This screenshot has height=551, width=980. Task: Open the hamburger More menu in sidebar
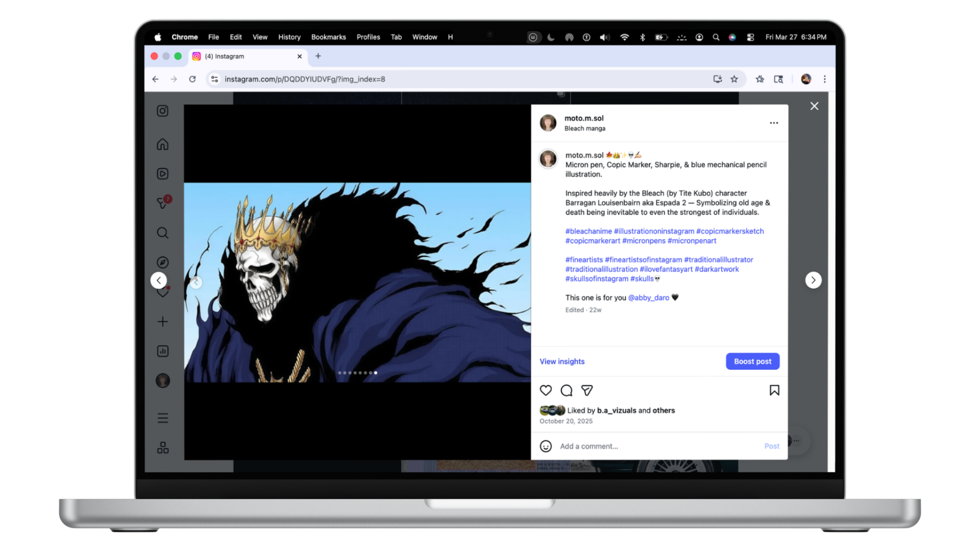click(x=162, y=418)
